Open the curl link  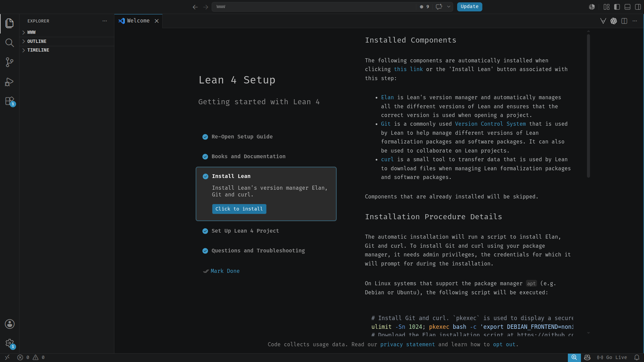tap(387, 160)
